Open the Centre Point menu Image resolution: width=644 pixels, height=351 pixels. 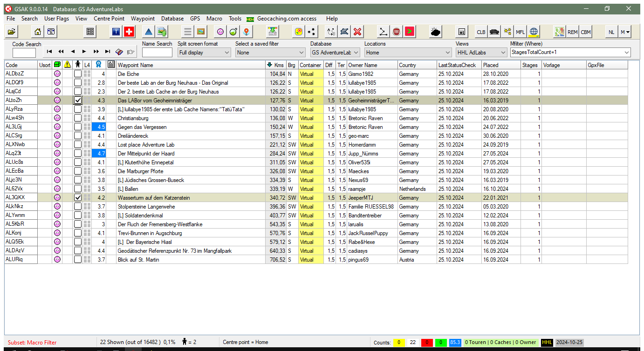(x=109, y=19)
